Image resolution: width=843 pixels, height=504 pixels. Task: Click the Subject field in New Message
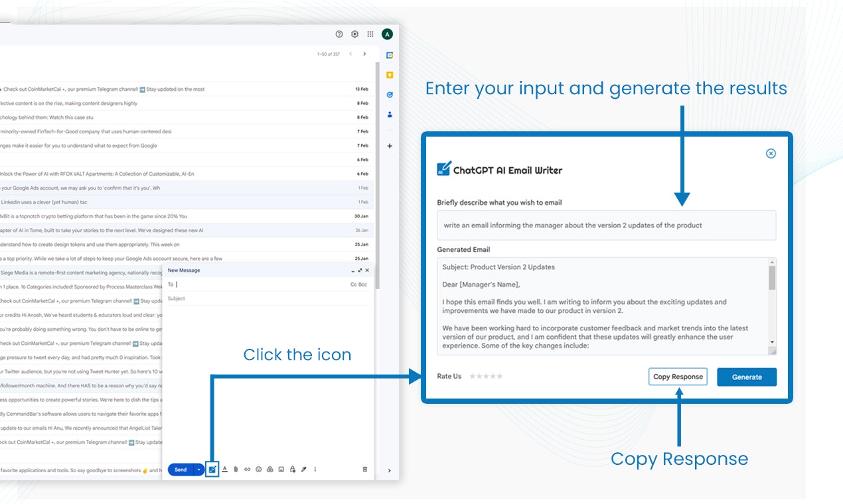[268, 298]
